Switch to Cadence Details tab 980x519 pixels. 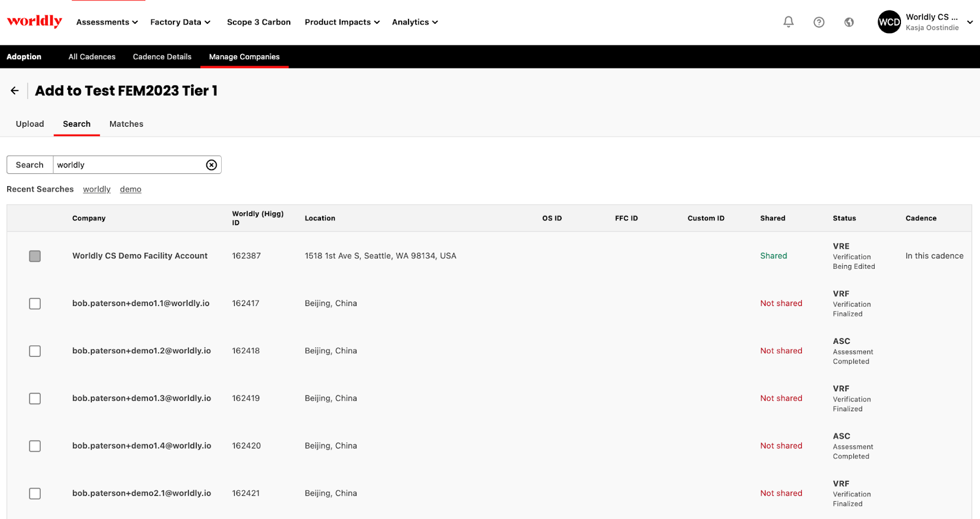pyautogui.click(x=162, y=56)
